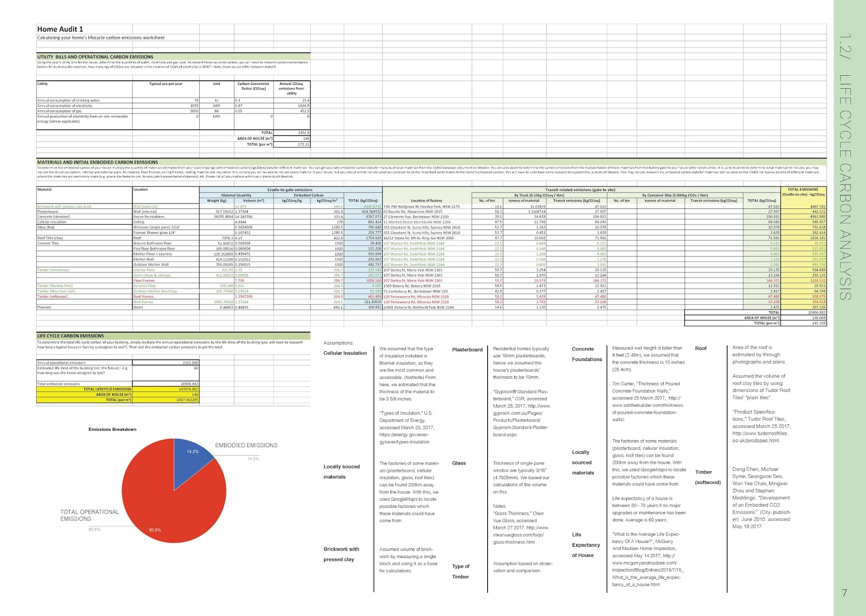Select the Brickwork with pressed clay brick row
Viewport: 866px width, 616px height.
65,206
